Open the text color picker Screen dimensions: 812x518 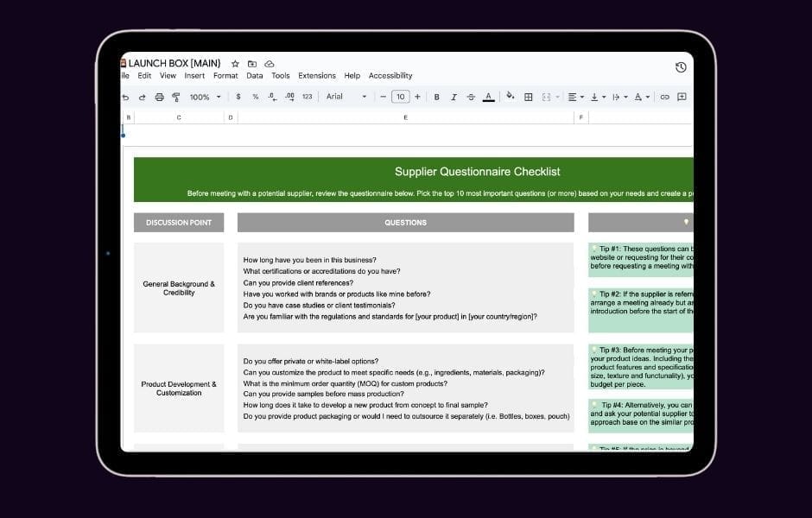[x=488, y=97]
